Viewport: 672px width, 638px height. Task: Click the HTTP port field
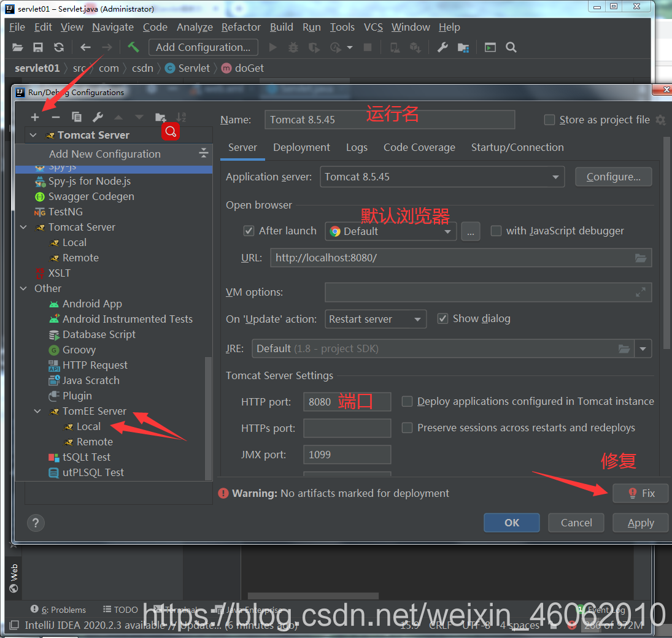click(x=347, y=401)
